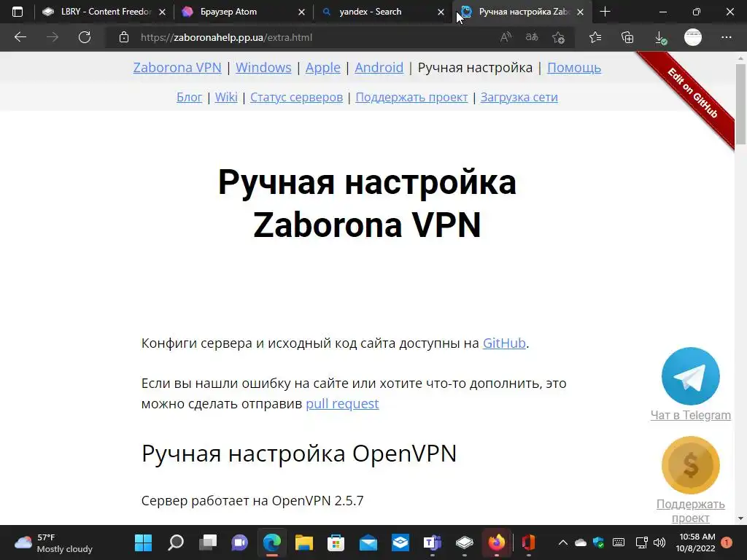The width and height of the screenshot is (747, 560).
Task: Open LBRY app from taskbar
Action: (x=465, y=542)
